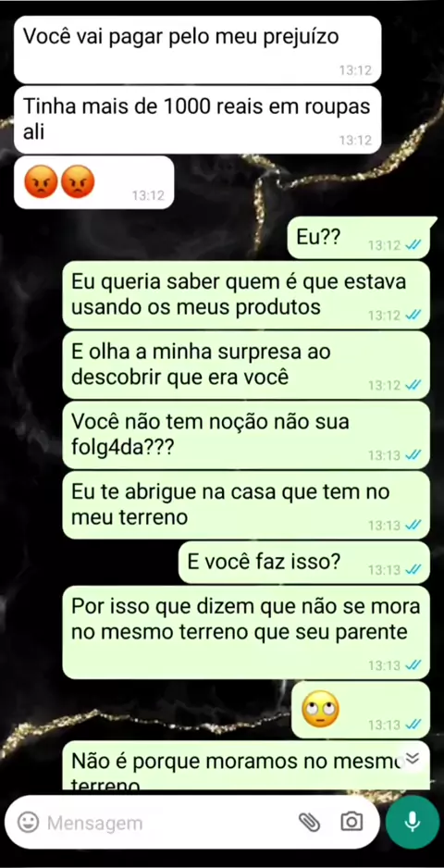The image size is (444, 868).
Task: Select the 'E você faz isso?' bubble
Action: tap(304, 563)
